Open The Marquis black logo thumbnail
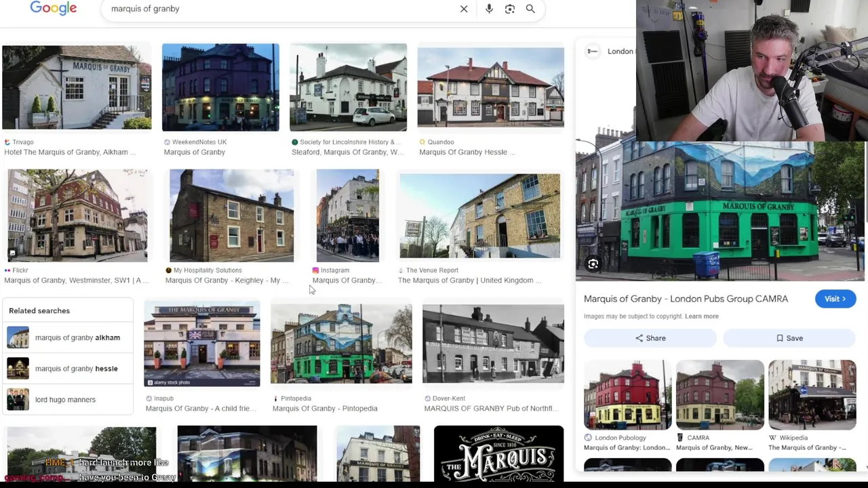Screen dimensions: 868x488 (x=498, y=453)
